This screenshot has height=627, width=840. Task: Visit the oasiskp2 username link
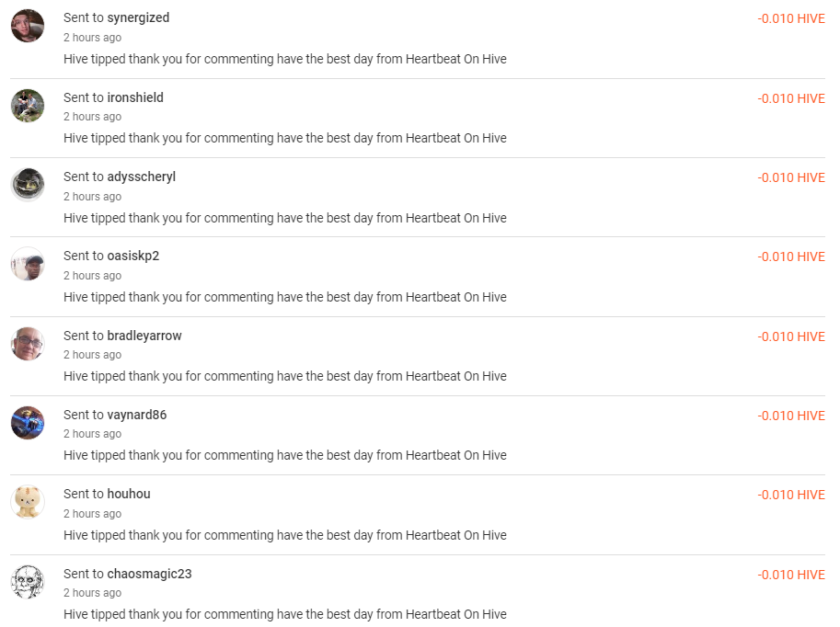pyautogui.click(x=133, y=256)
